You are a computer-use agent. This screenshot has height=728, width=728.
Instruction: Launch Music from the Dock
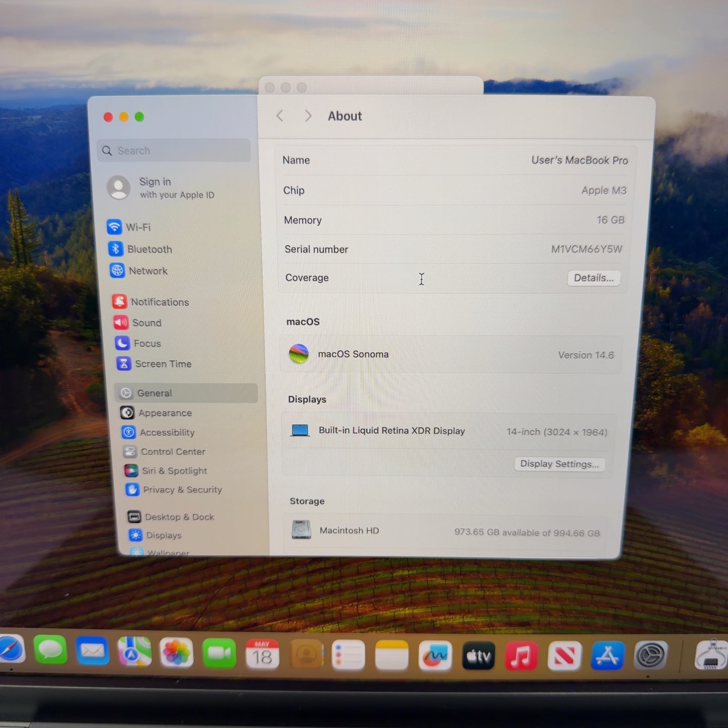coord(521,656)
